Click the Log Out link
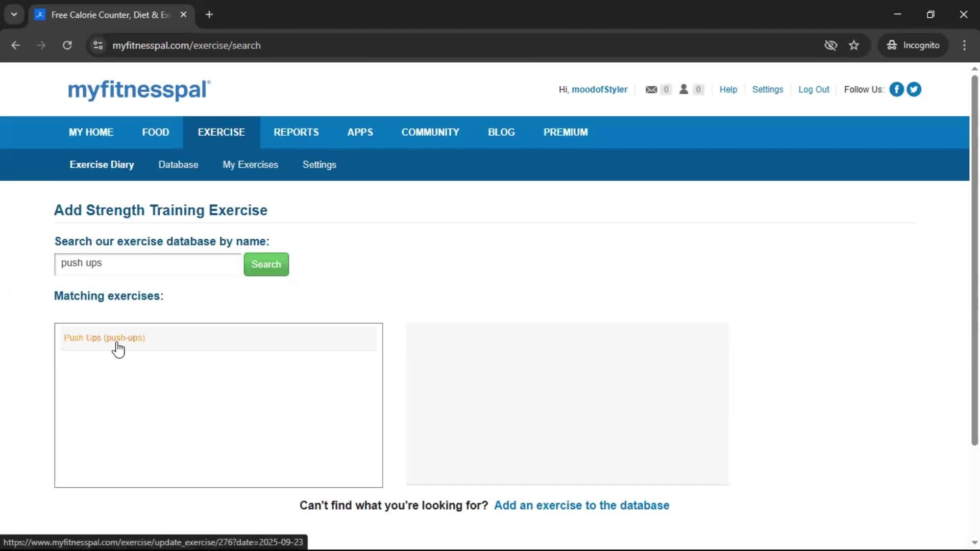Image resolution: width=980 pixels, height=551 pixels. (814, 89)
